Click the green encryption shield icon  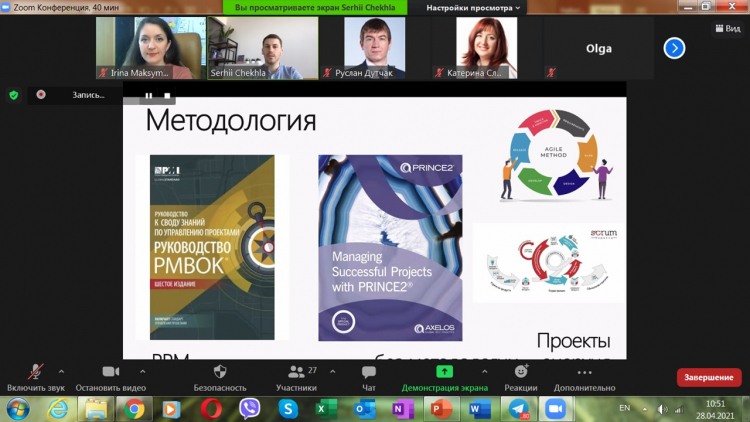pos(13,95)
